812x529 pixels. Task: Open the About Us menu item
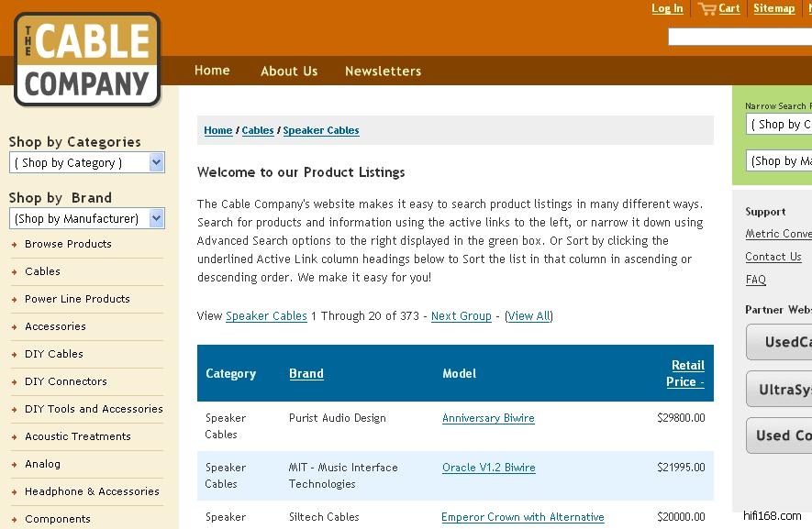coord(289,71)
